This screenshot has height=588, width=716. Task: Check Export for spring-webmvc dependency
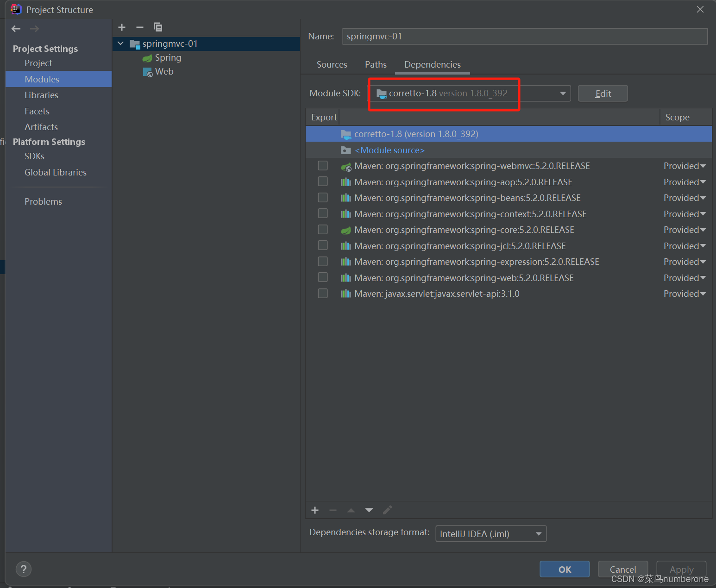(x=323, y=166)
